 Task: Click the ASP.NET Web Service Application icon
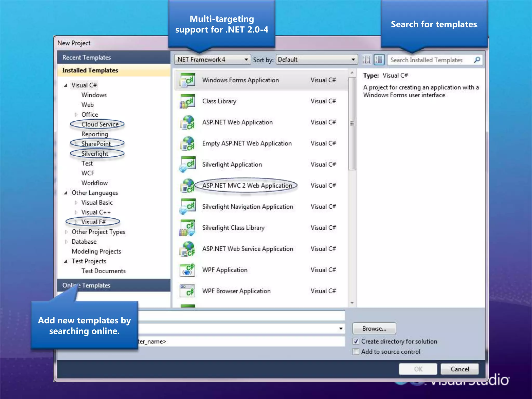pyautogui.click(x=187, y=249)
